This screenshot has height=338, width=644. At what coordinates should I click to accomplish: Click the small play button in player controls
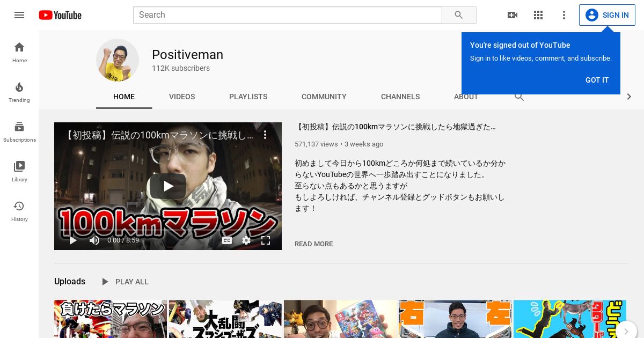(73, 240)
